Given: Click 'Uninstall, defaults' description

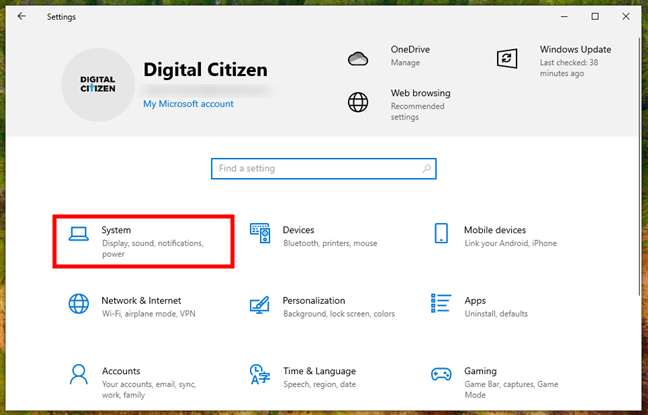Looking at the screenshot, I should 496,314.
